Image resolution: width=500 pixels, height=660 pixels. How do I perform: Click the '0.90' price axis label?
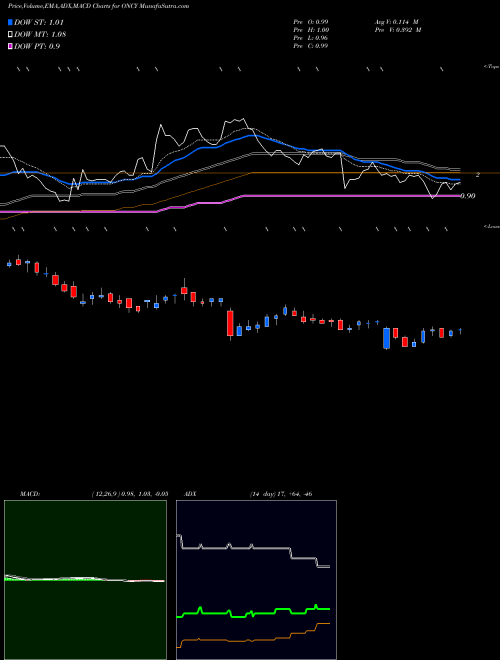click(x=468, y=196)
